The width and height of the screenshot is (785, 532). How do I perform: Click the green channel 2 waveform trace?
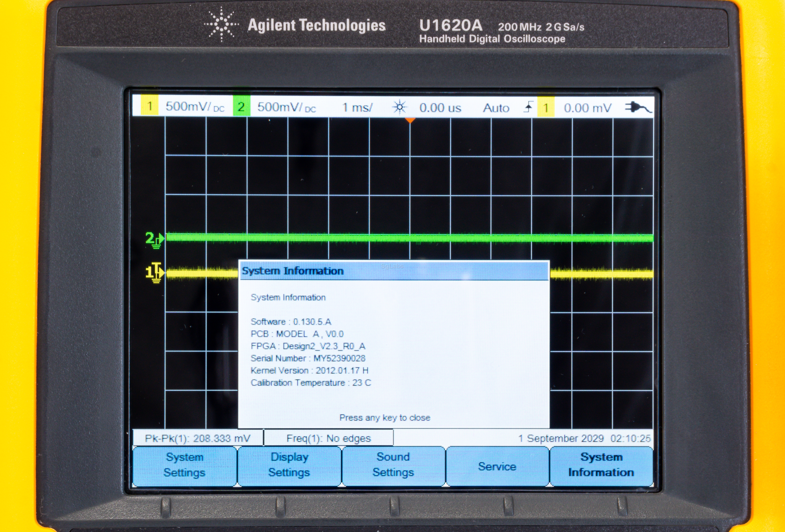(x=409, y=238)
